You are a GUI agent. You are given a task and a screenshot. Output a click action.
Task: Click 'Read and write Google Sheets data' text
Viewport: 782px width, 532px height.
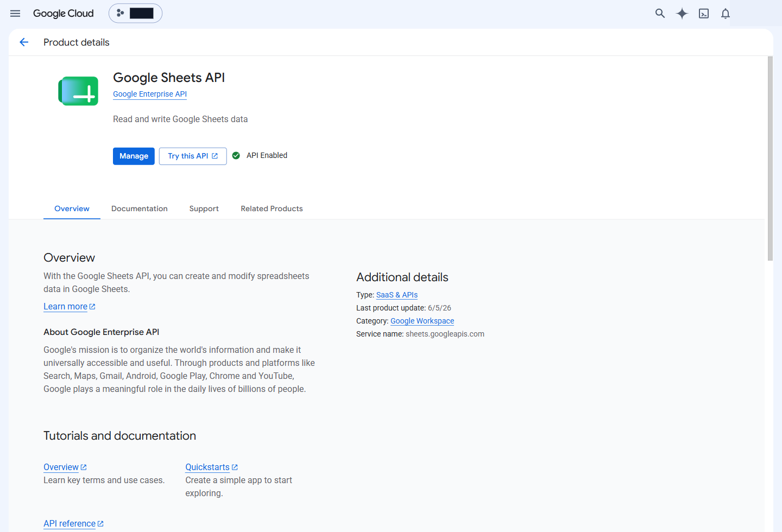tap(180, 119)
